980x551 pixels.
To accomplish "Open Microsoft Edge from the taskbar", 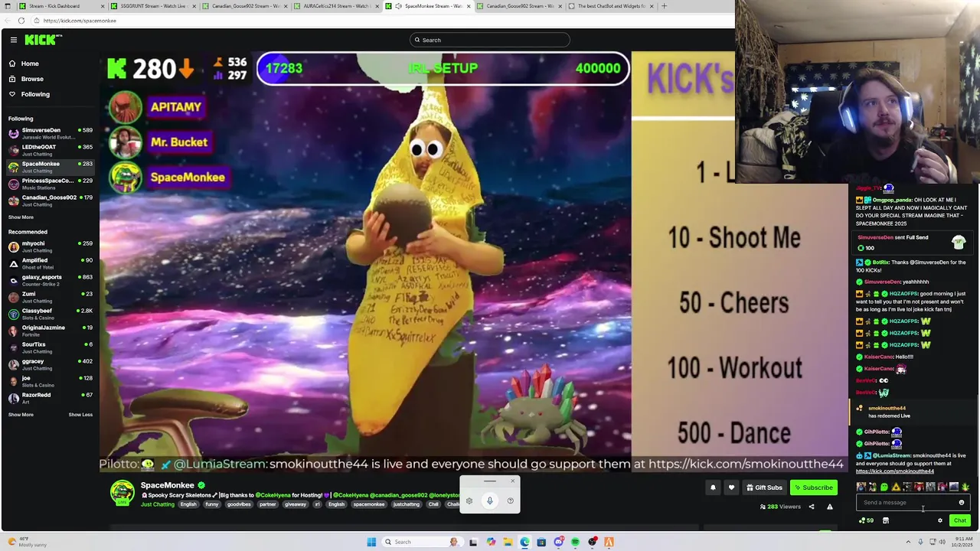I will (x=524, y=542).
